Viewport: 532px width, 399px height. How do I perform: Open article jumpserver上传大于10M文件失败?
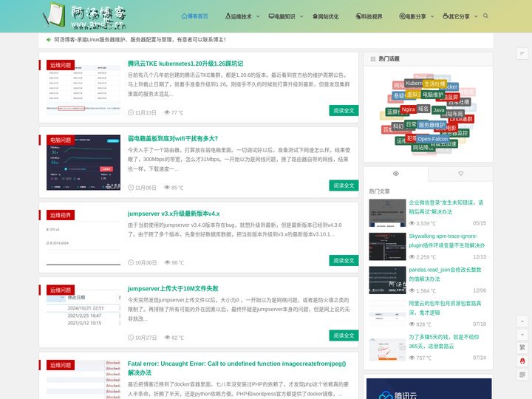pos(173,288)
